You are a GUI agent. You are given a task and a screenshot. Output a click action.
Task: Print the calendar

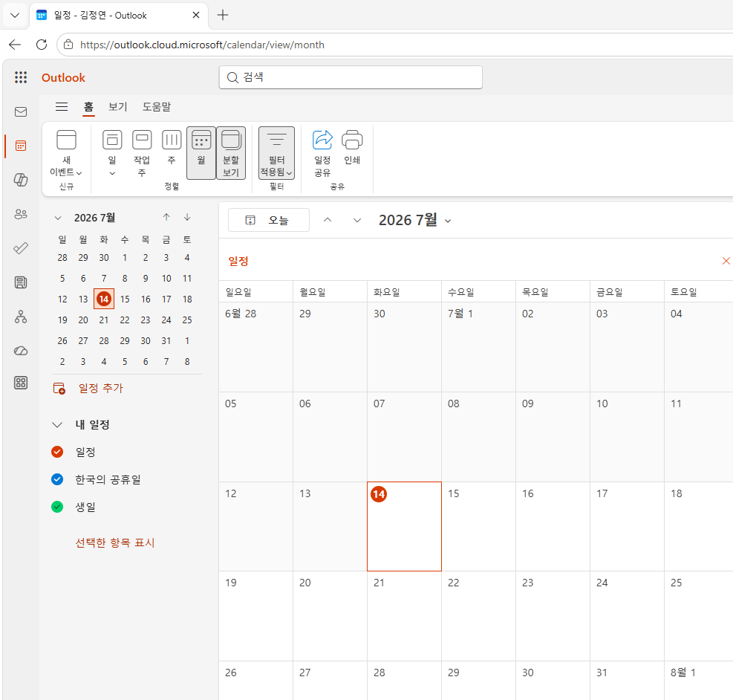pos(352,148)
